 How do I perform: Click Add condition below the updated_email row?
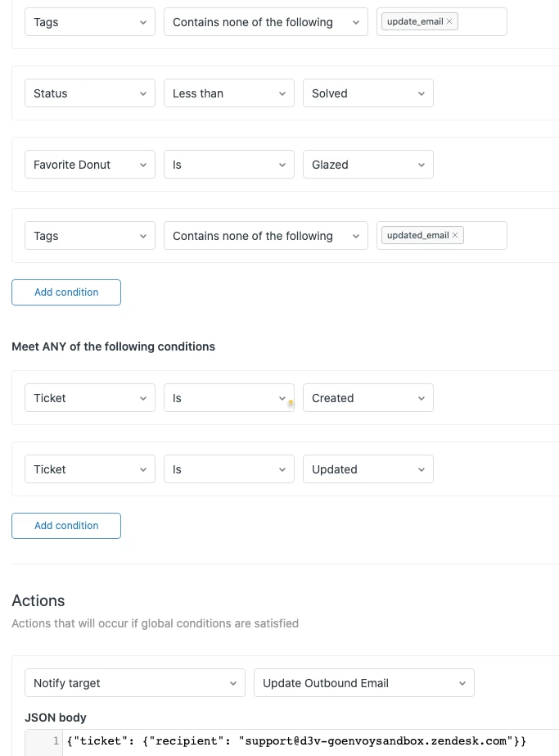coord(66,292)
